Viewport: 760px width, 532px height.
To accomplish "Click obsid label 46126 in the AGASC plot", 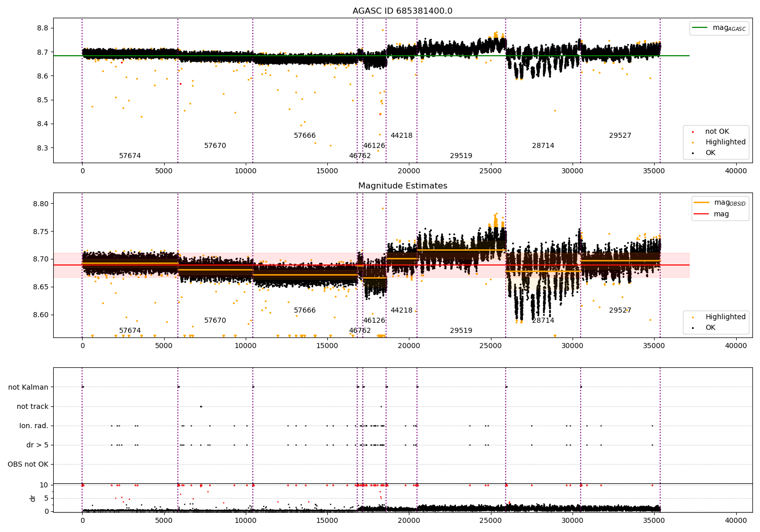I will [x=374, y=146].
